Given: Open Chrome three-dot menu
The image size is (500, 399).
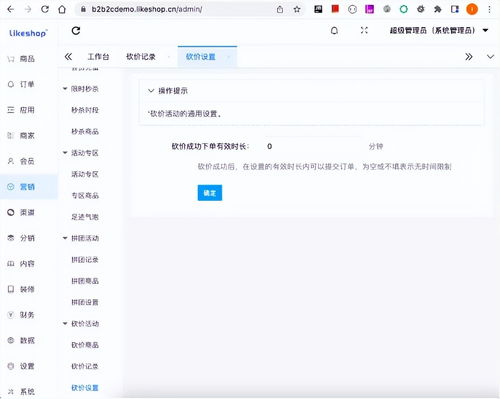Looking at the screenshot, I should coord(489,9).
